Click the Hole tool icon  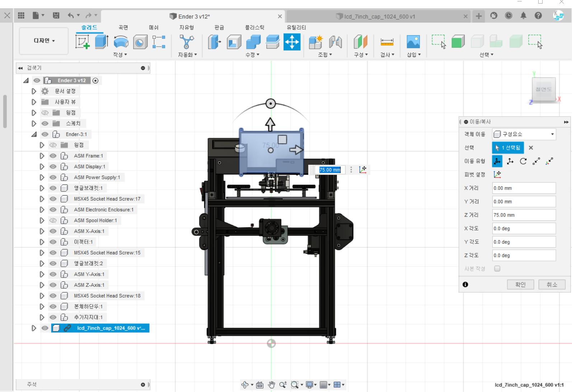coord(140,42)
